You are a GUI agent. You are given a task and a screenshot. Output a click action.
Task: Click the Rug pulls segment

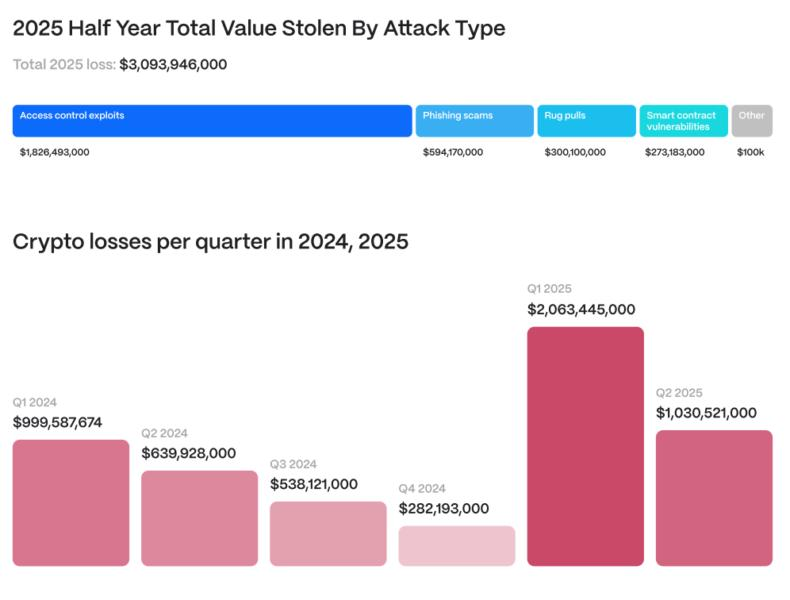tap(586, 121)
